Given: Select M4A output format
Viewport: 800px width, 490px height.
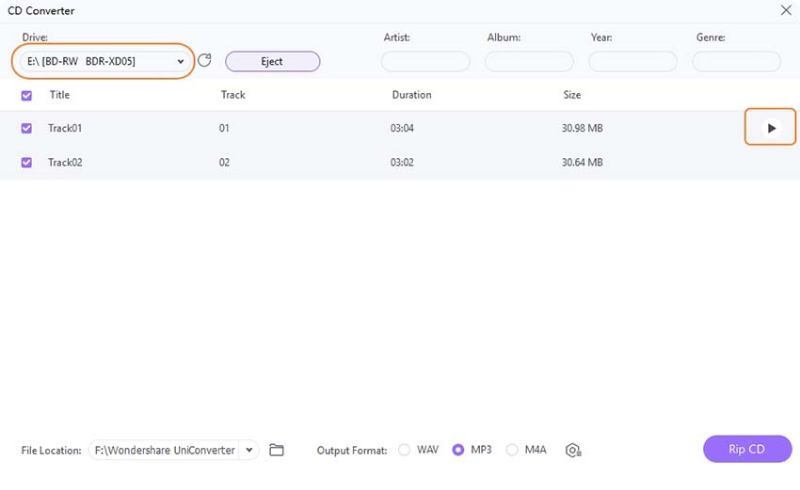Looking at the screenshot, I should coord(513,450).
